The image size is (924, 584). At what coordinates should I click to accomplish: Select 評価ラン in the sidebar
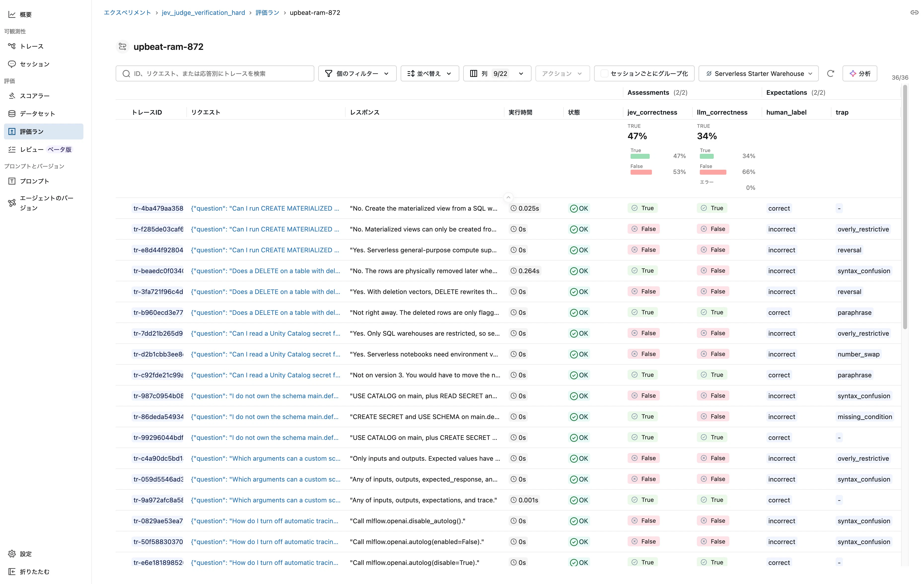coord(43,131)
